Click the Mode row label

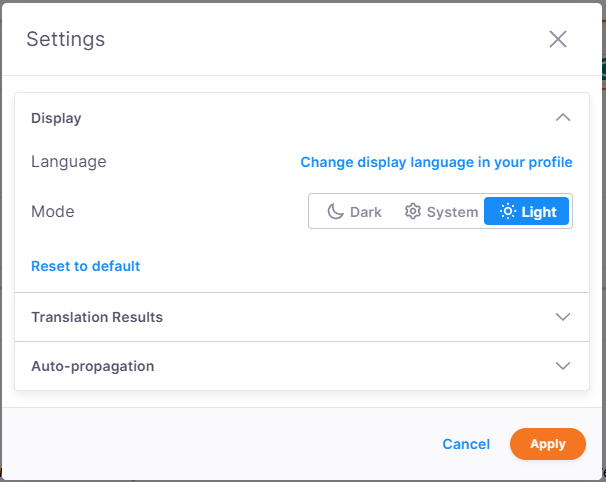(53, 212)
